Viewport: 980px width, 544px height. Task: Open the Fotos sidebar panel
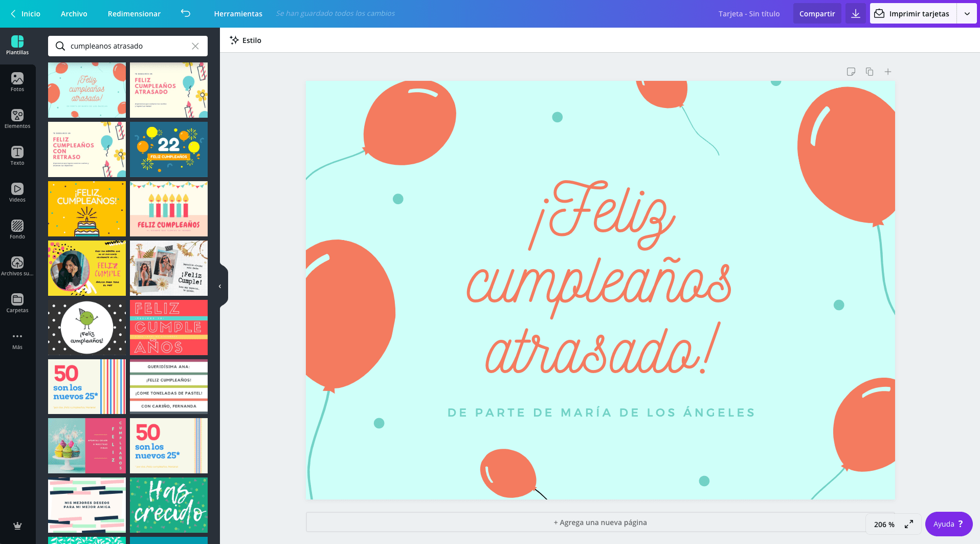click(17, 82)
